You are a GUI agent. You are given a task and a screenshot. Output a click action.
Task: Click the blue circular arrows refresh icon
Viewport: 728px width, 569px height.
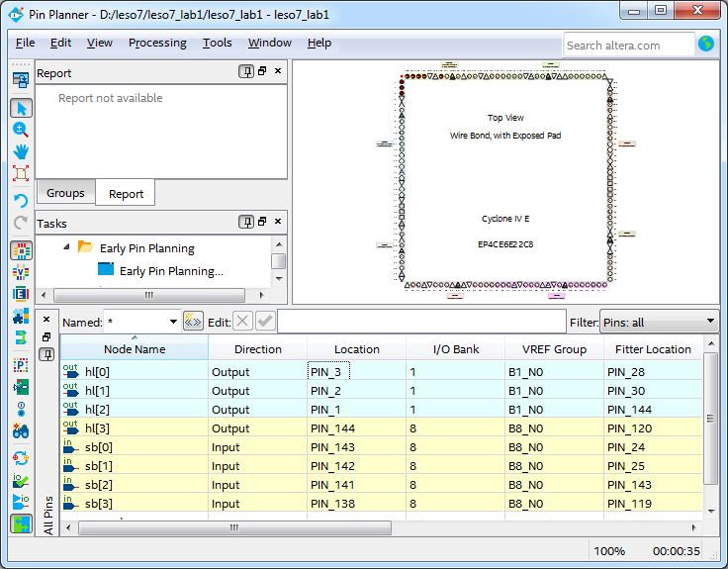[x=21, y=458]
